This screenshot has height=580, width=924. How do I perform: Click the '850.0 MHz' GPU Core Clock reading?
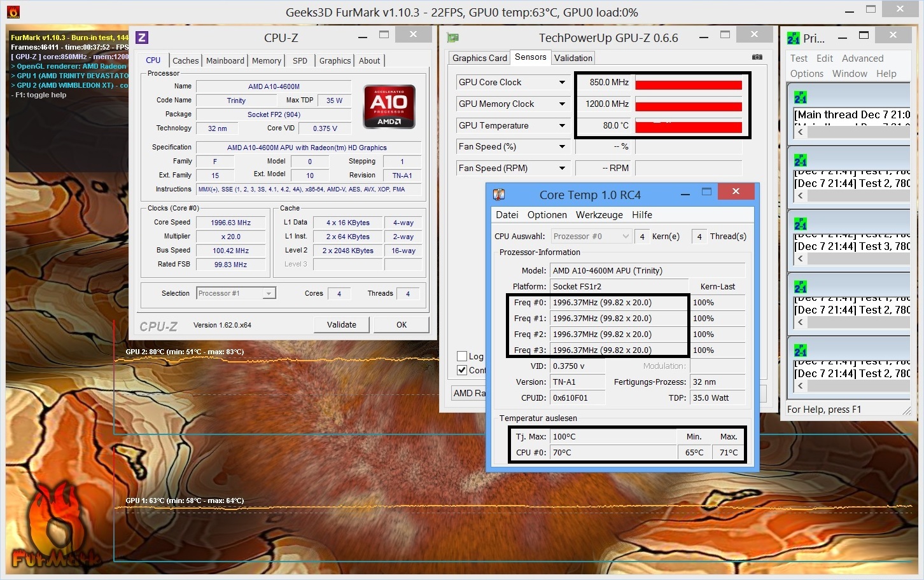pos(604,83)
